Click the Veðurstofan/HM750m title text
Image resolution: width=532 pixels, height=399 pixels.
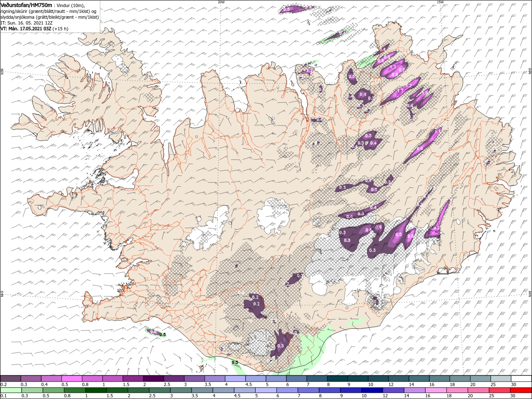27,5
